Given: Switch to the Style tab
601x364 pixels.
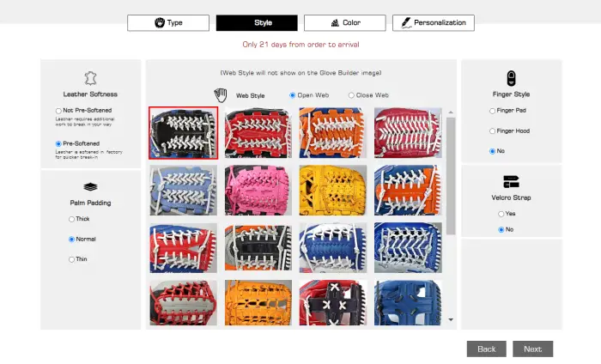Looking at the screenshot, I should 257,23.
